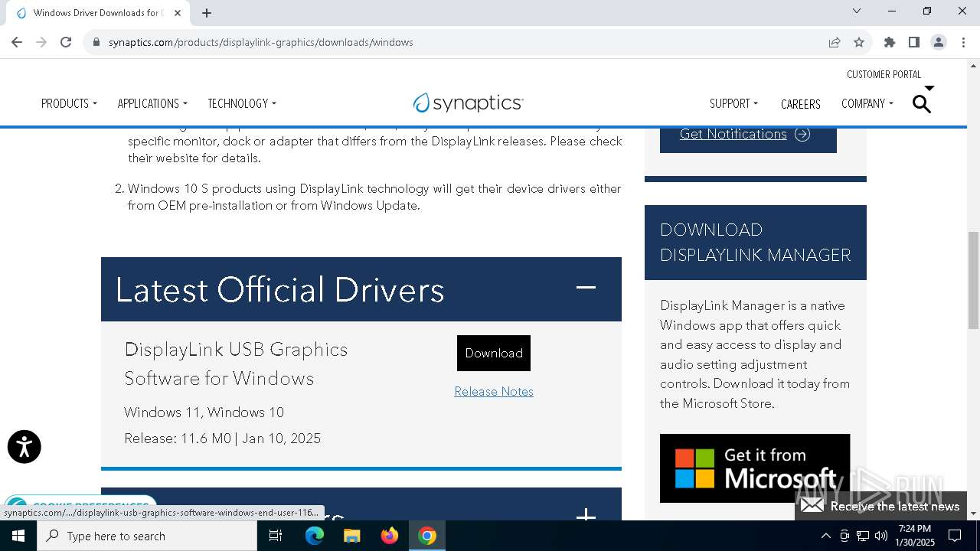Click Download DisplayLink Manager heading
Image resolution: width=980 pixels, height=551 pixels.
756,242
